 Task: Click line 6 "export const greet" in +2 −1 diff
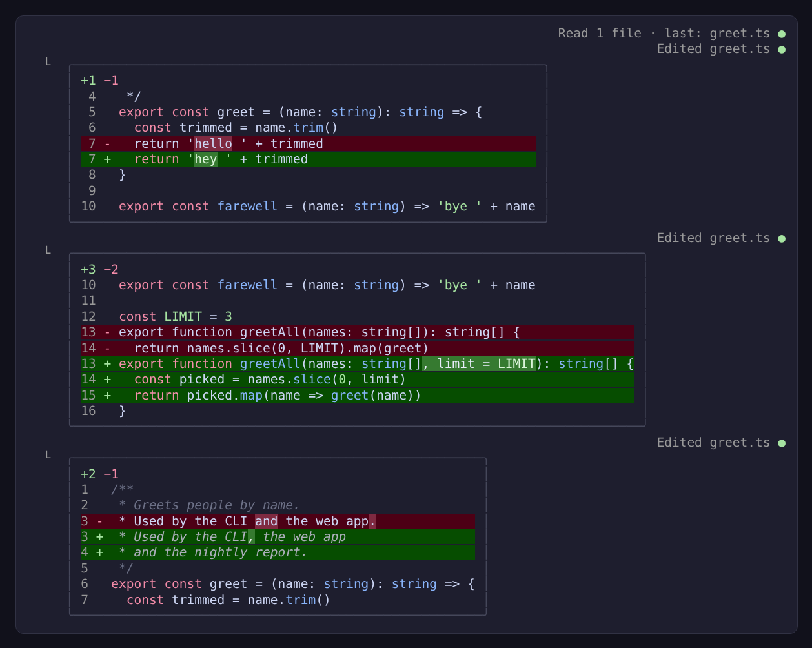[x=292, y=583]
